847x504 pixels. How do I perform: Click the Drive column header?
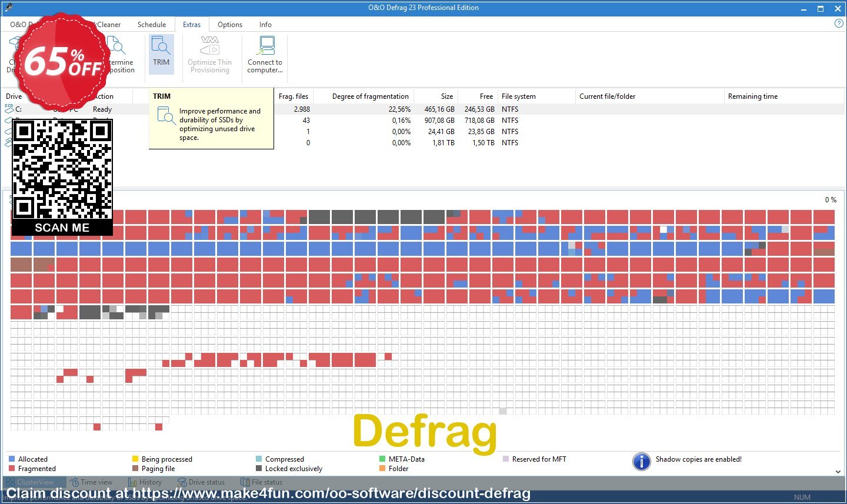click(14, 96)
